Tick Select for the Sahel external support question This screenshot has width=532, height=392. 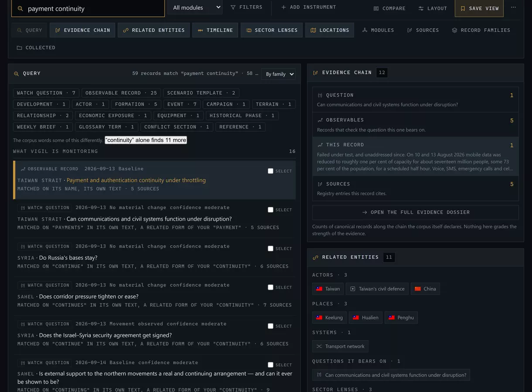pyautogui.click(x=270, y=365)
